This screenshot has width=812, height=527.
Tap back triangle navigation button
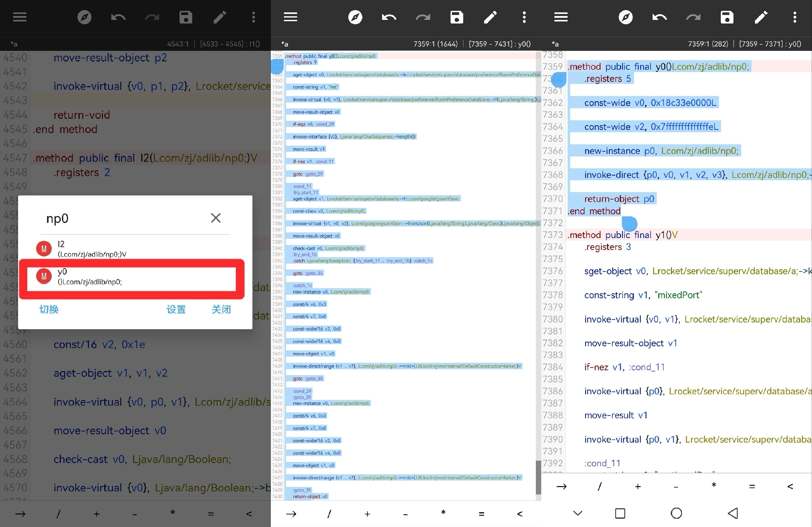coord(732,513)
